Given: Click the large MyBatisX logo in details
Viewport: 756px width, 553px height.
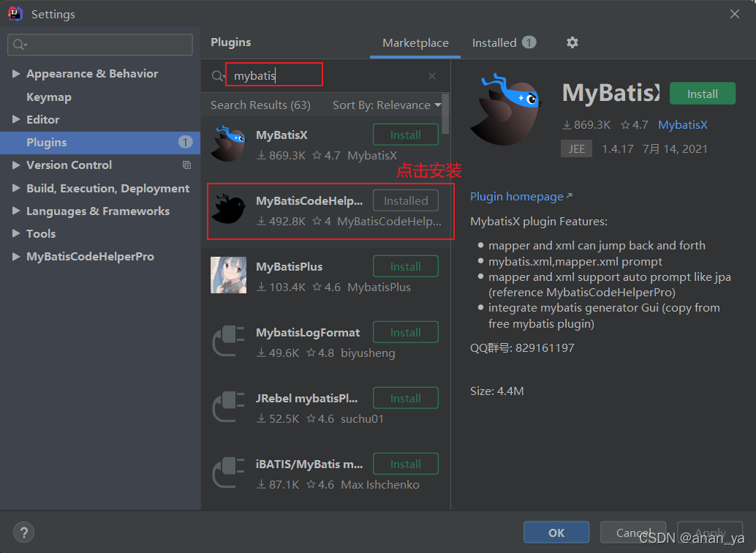Looking at the screenshot, I should 506,110.
